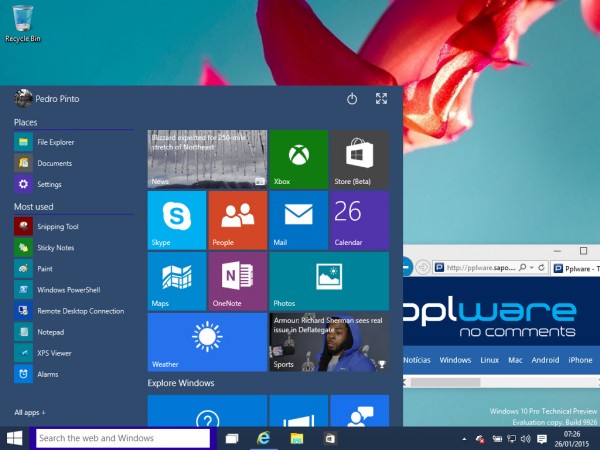Viewport: 600px width, 450px height.
Task: Open the iPhone menu on Pplware
Action: [580, 360]
